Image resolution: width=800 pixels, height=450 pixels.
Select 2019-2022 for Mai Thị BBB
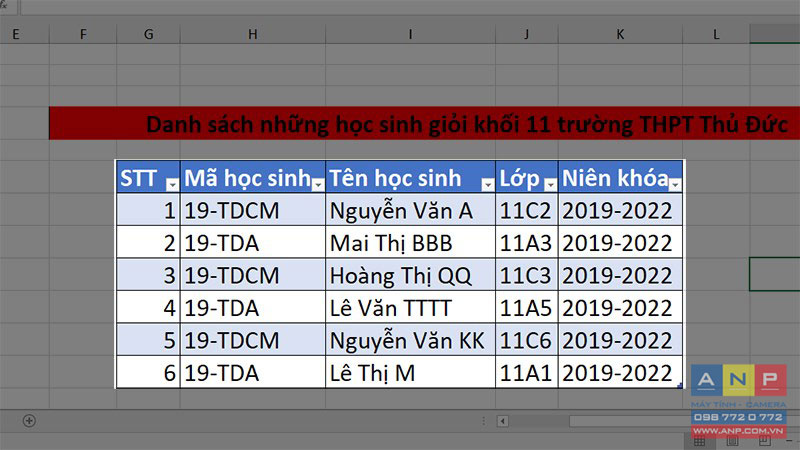(x=620, y=242)
